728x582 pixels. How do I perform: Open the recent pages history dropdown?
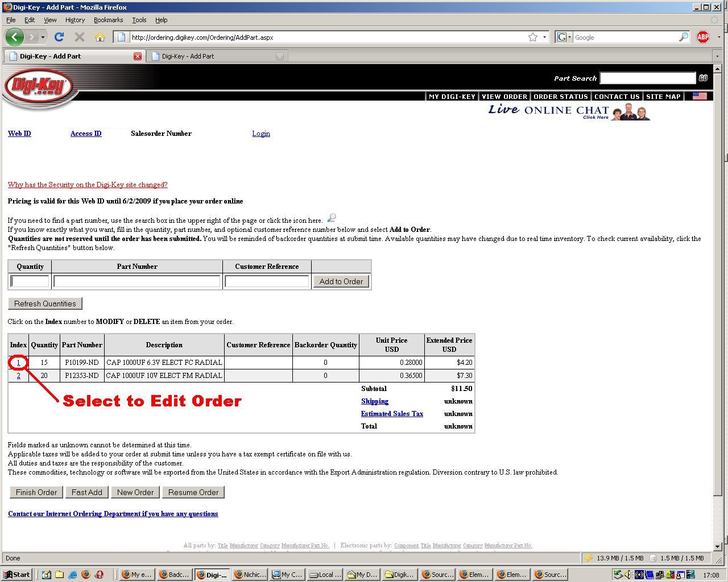43,37
